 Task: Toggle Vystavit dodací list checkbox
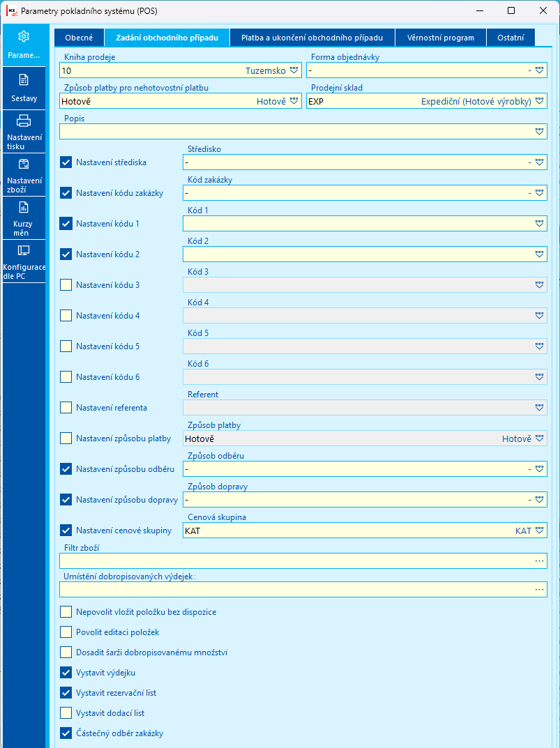tap(66, 713)
